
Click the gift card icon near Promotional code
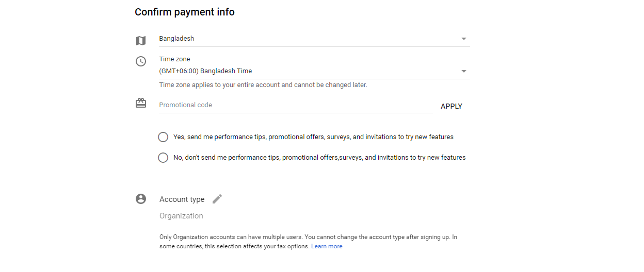click(x=140, y=104)
